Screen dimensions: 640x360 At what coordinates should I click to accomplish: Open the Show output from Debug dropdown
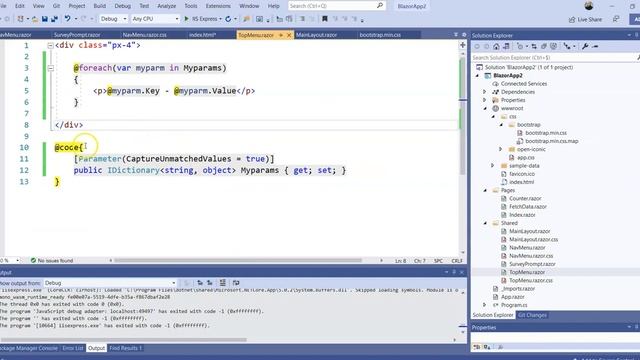[110, 283]
